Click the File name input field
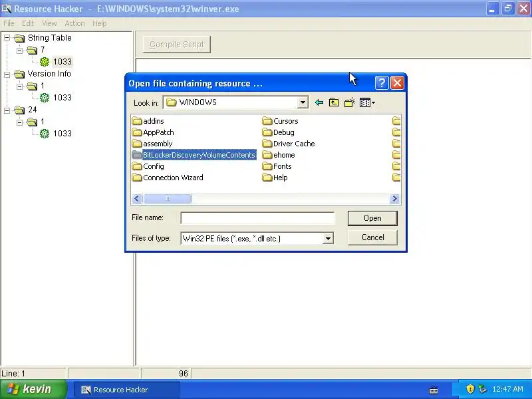 pos(257,218)
